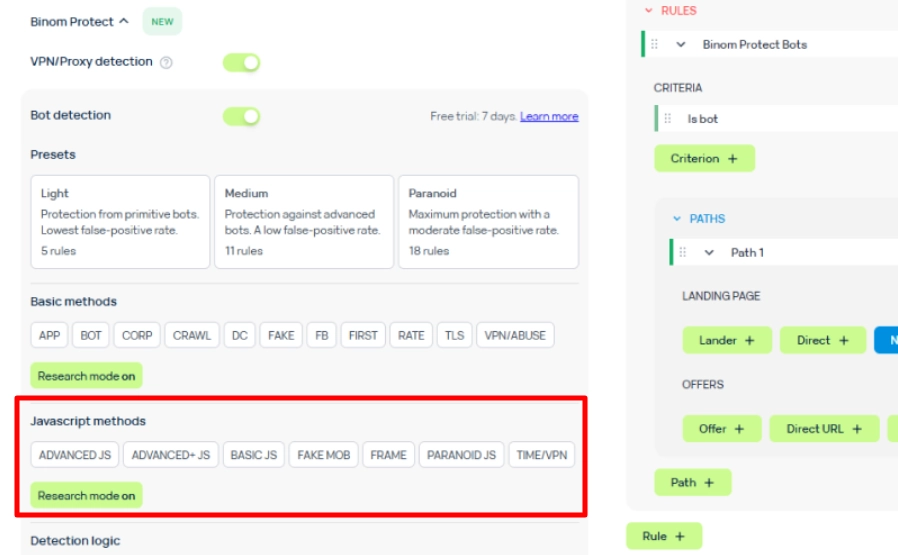Viewport: 898px width, 555px height.
Task: Select the TIME/VPN method chip
Action: click(x=541, y=455)
